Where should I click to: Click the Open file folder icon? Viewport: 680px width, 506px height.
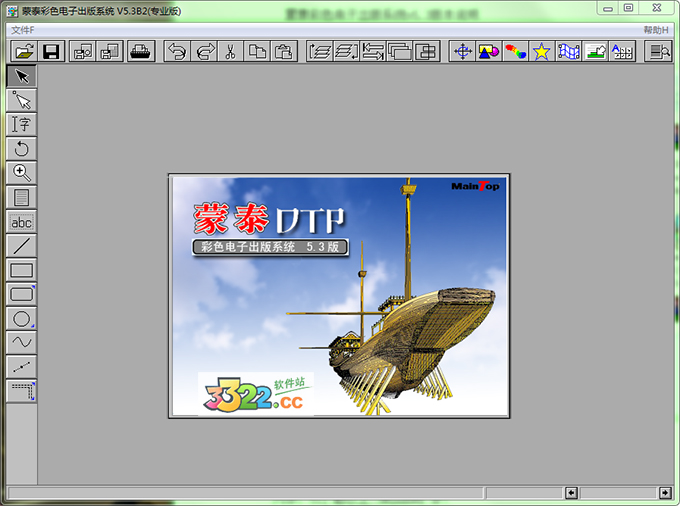tap(23, 51)
